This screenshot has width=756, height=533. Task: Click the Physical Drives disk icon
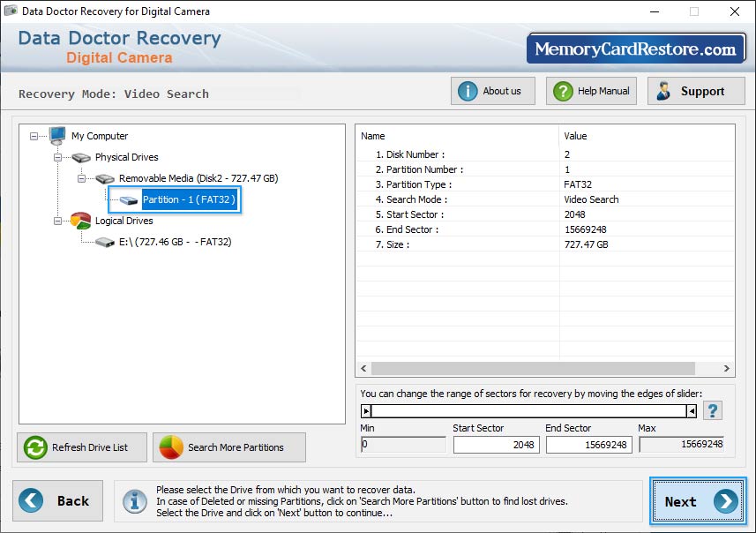81,157
